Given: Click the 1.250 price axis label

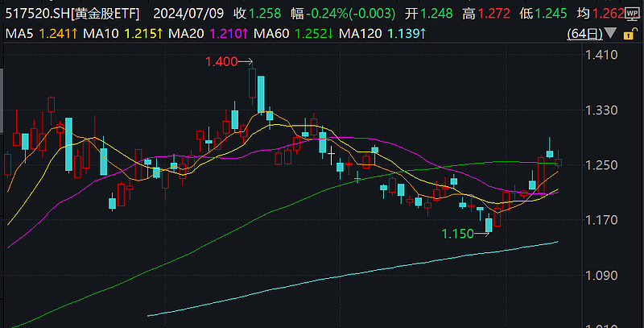Looking at the screenshot, I should (601, 165).
